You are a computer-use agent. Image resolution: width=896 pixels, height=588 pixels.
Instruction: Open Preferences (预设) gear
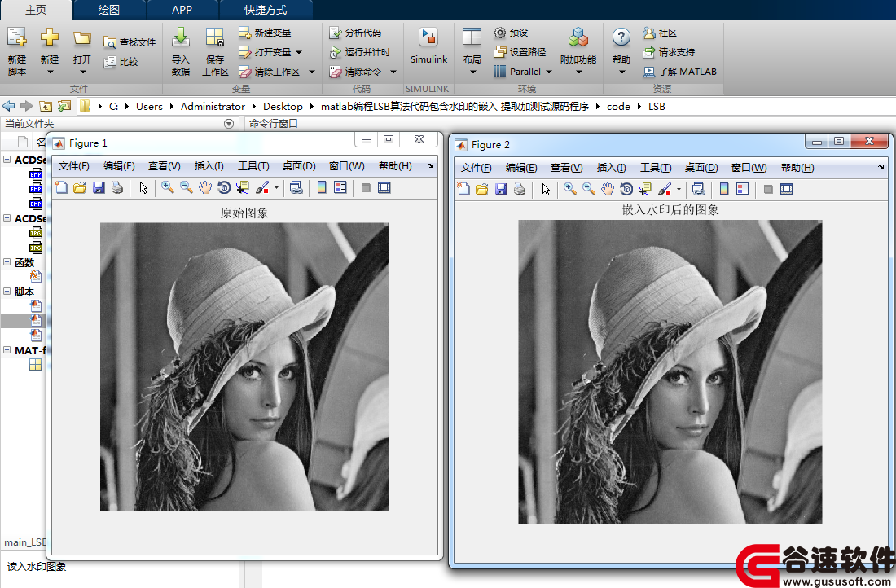click(511, 33)
